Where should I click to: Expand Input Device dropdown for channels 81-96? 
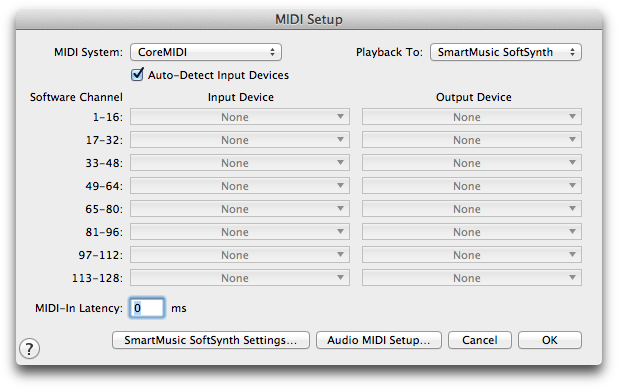point(240,232)
